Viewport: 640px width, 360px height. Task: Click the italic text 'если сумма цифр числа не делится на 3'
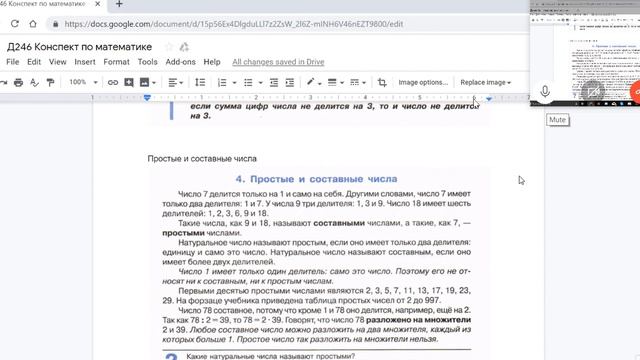[283, 107]
